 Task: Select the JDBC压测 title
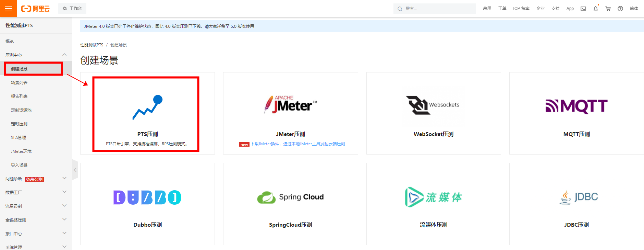coord(576,225)
